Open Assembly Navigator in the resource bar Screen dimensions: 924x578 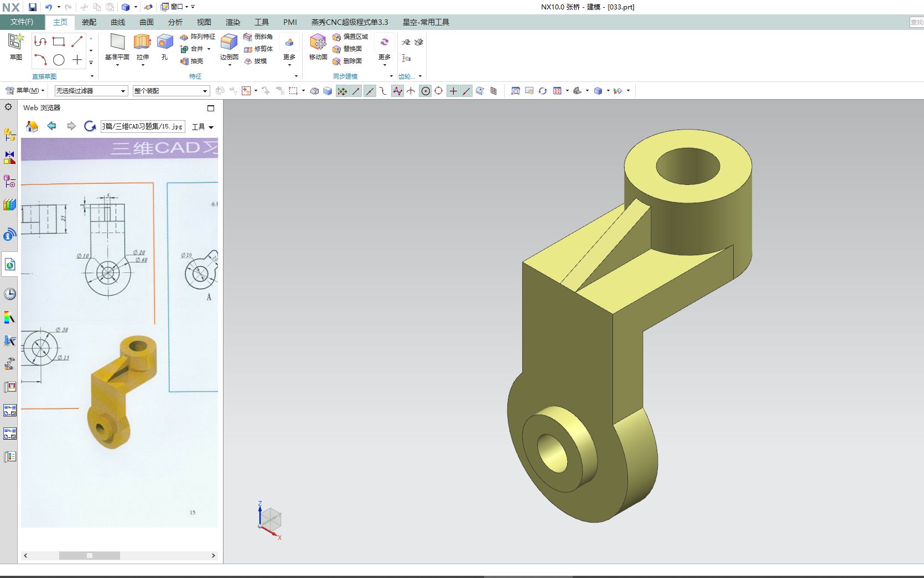click(x=10, y=135)
